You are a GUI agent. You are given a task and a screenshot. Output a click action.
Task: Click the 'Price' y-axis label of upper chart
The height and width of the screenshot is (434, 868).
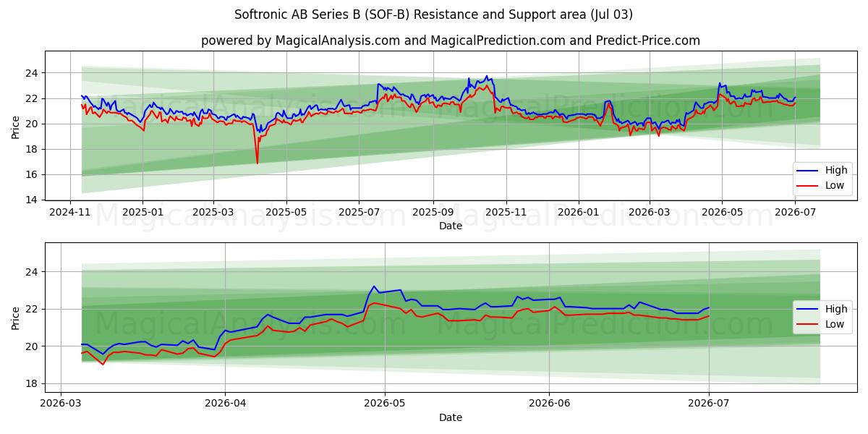point(16,125)
